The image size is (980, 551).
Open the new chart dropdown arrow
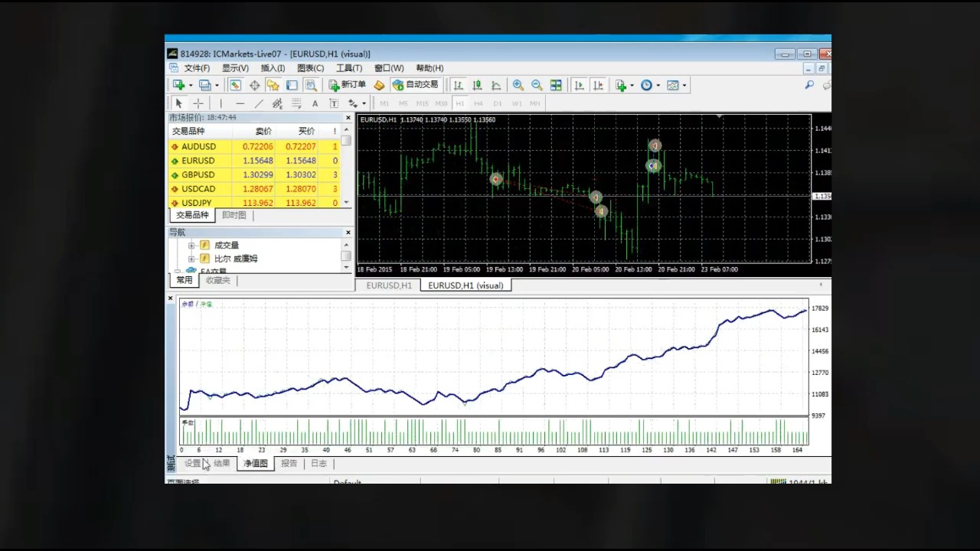pos(191,86)
